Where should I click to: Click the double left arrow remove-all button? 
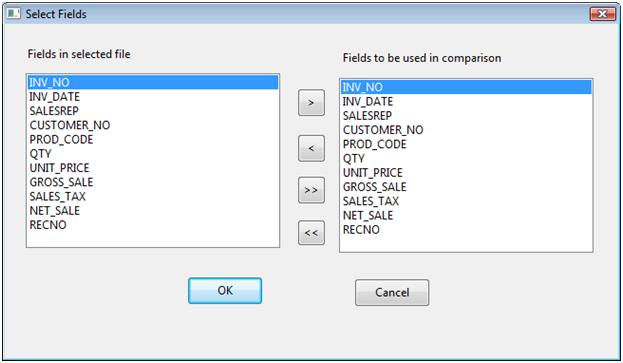point(311,233)
